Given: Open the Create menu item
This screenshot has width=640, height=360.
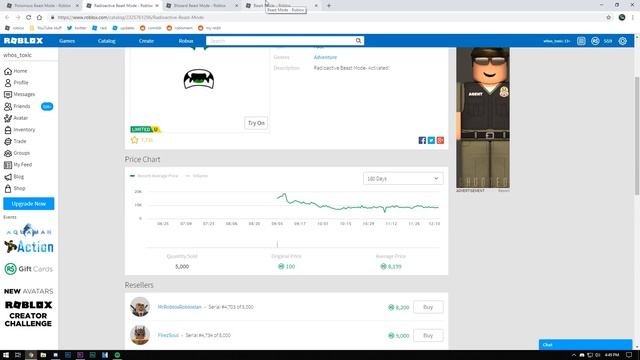Looking at the screenshot, I should pos(146,41).
